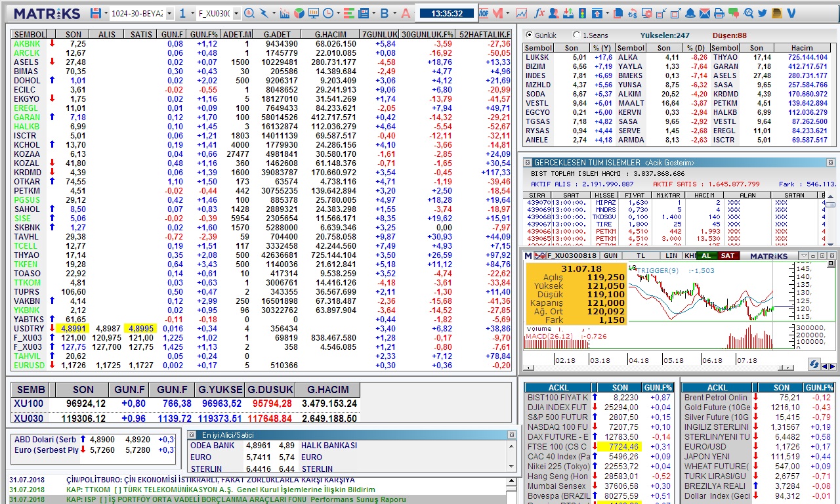Click the GUN period tab in chart
Screen dimensions: 840x504
tap(610, 256)
